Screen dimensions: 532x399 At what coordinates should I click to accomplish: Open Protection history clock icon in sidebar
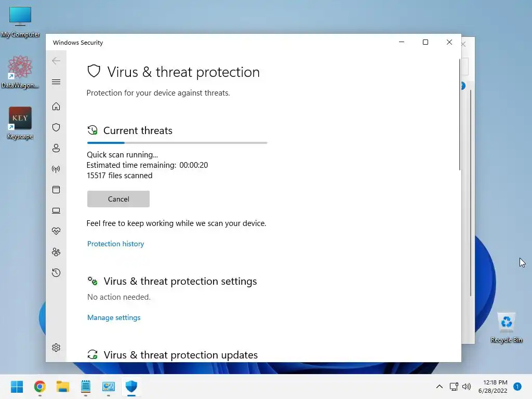(x=56, y=273)
